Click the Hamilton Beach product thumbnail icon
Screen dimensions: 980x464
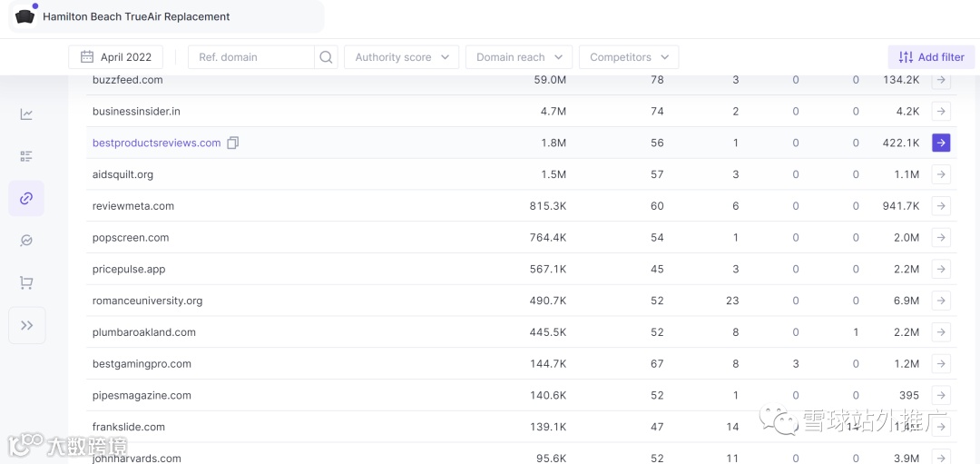25,16
